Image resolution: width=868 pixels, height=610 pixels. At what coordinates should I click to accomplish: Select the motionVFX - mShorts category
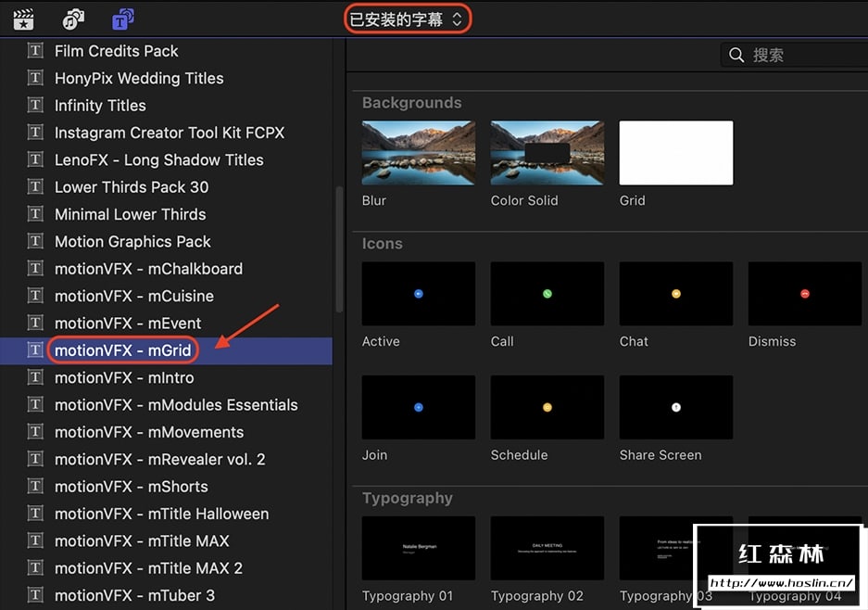click(166, 487)
